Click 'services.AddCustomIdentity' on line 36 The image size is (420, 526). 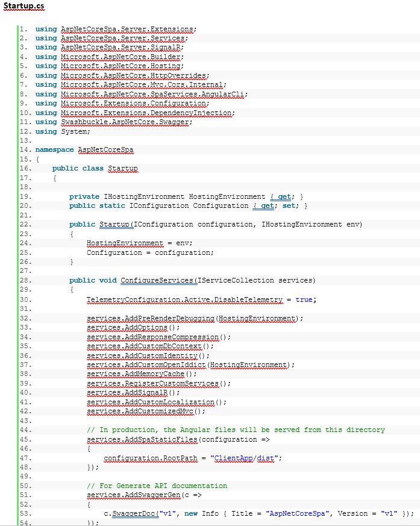(142, 355)
